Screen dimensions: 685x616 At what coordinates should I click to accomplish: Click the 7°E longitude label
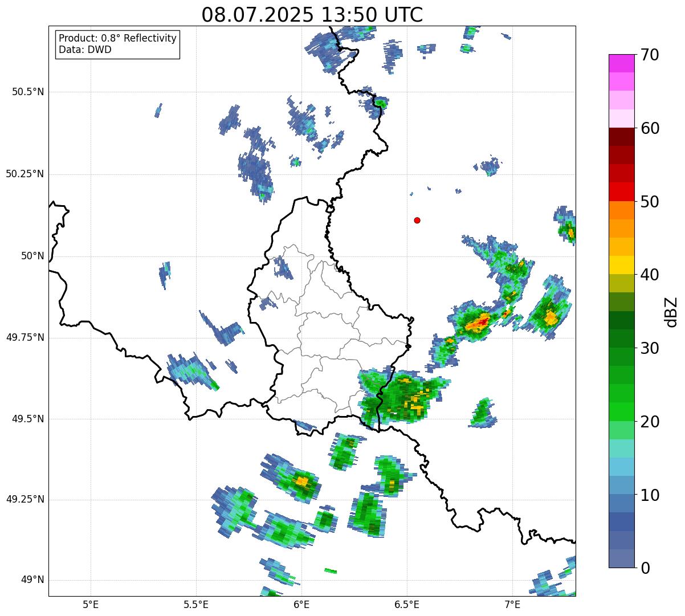point(512,604)
